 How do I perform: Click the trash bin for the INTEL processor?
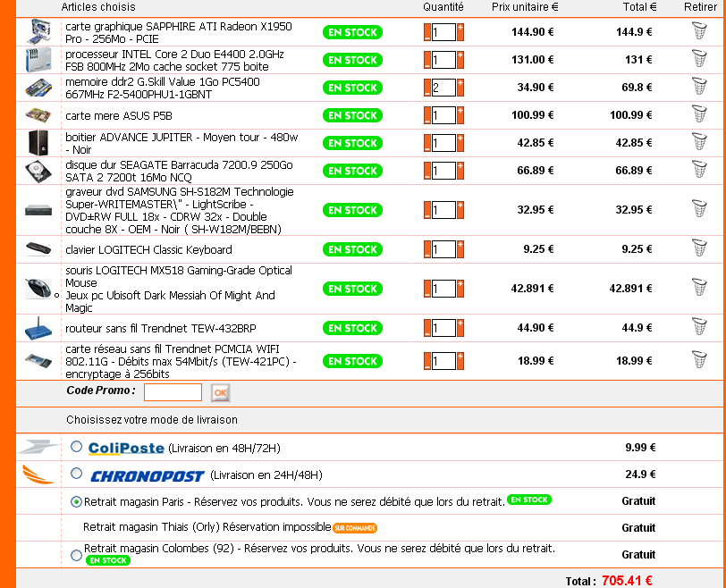(699, 59)
